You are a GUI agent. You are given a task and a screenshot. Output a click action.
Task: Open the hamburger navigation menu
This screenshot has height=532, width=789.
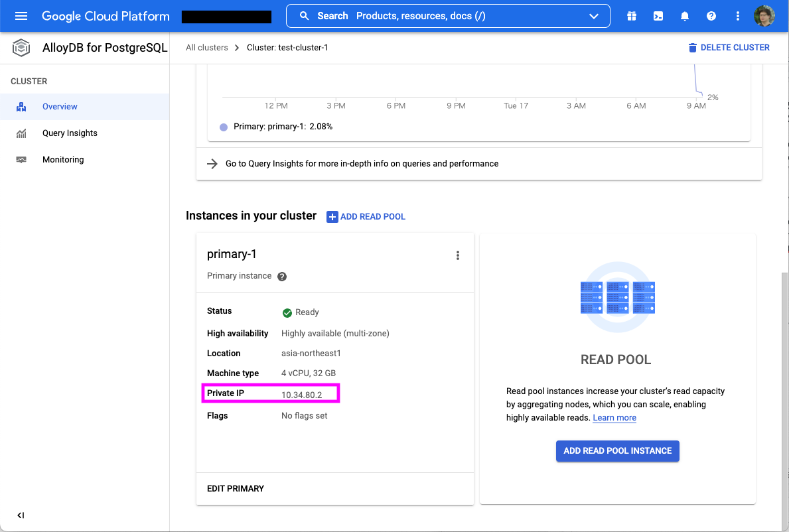coord(21,16)
